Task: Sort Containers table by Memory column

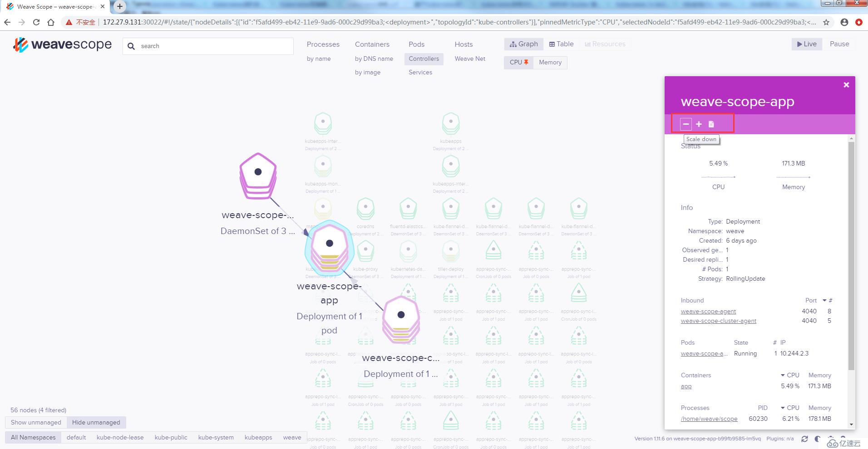Action: click(x=819, y=375)
